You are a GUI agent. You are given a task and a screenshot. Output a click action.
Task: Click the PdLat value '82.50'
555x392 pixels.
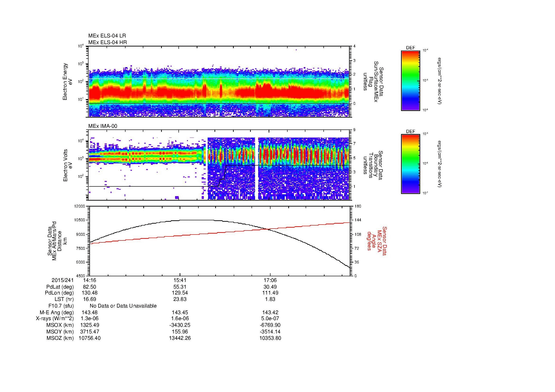[x=90, y=287]
